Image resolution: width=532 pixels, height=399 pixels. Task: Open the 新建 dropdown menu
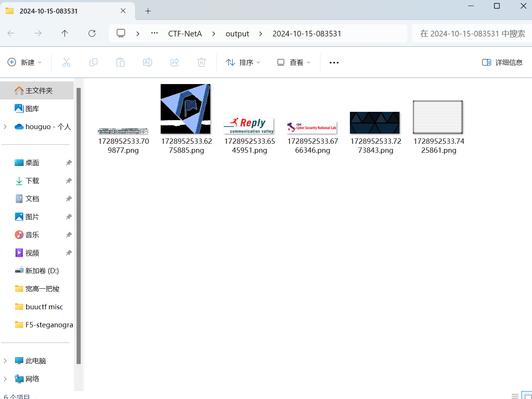(x=25, y=62)
